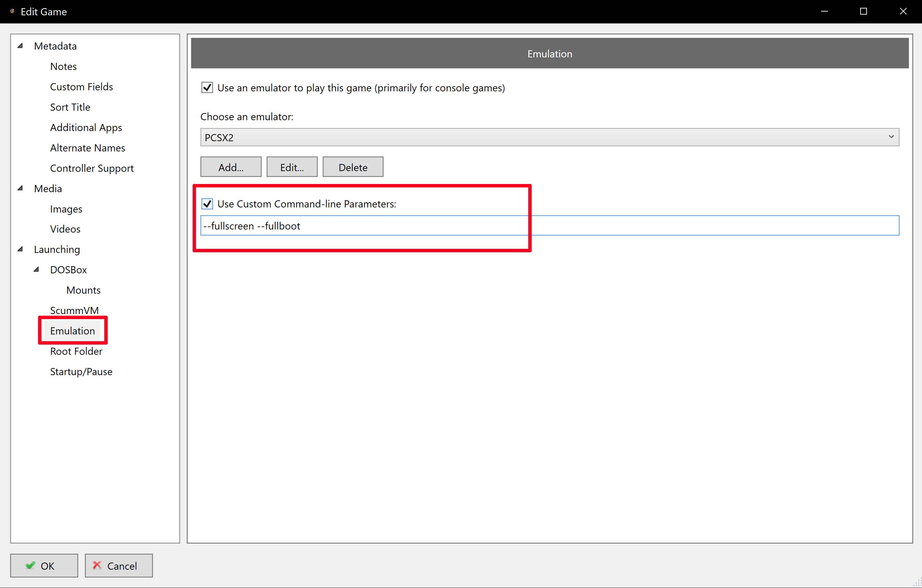The height and width of the screenshot is (588, 922).
Task: Click the Delete emulator button
Action: [x=353, y=167]
